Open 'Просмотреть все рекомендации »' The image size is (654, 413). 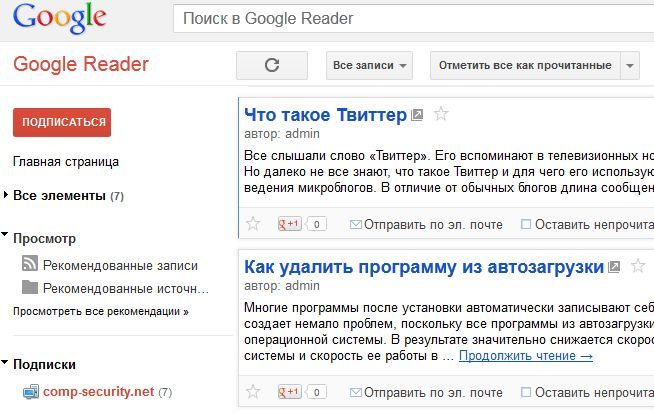[x=101, y=311]
